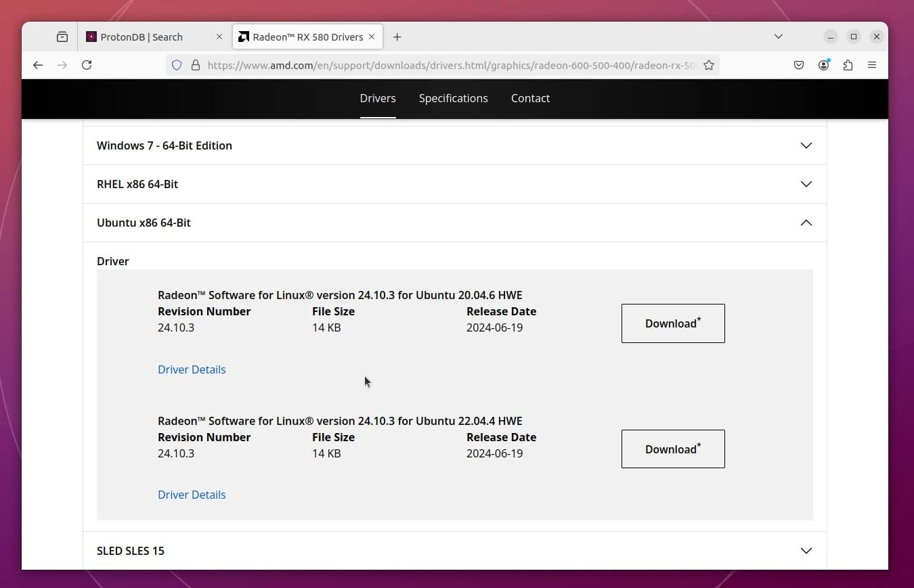Open Driver Details for Ubuntu 22.04.4 HWE
The width and height of the screenshot is (914, 588).
click(x=192, y=495)
